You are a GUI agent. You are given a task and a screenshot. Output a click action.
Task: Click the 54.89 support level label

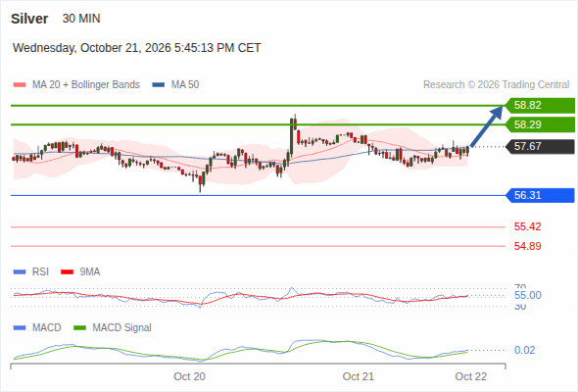point(527,246)
